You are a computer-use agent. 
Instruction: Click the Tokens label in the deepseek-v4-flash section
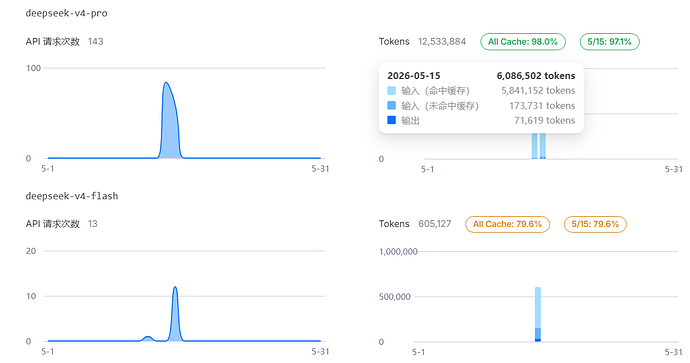pyautogui.click(x=394, y=224)
